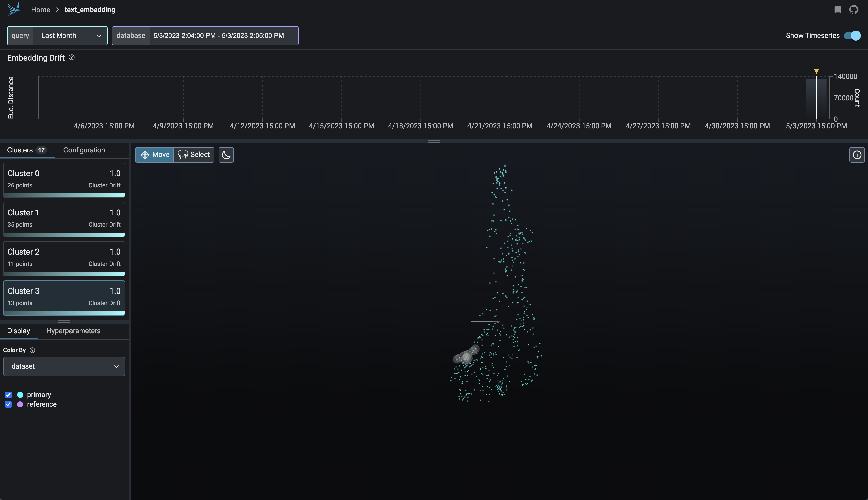The height and width of the screenshot is (500, 868).
Task: Switch to the Configuration tab
Action: point(84,150)
